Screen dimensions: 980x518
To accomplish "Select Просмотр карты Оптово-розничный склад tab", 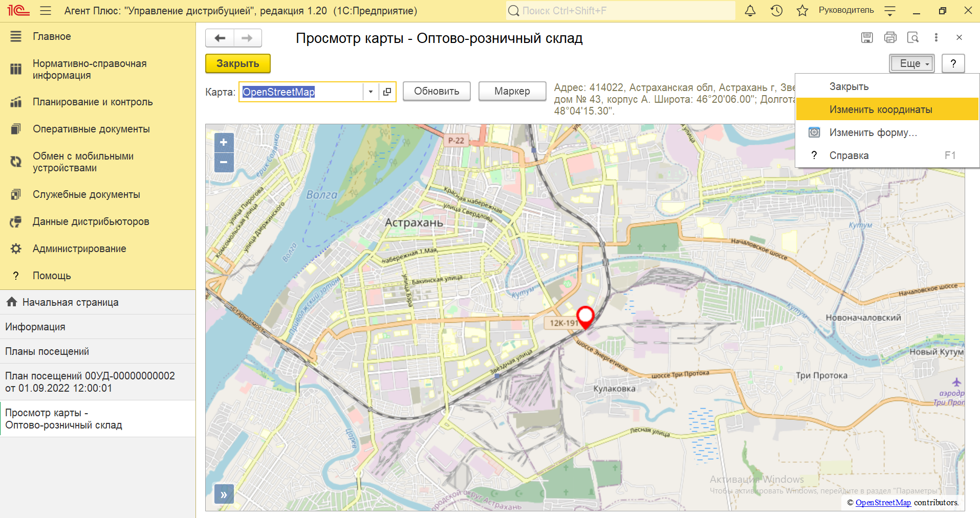I will pos(98,419).
